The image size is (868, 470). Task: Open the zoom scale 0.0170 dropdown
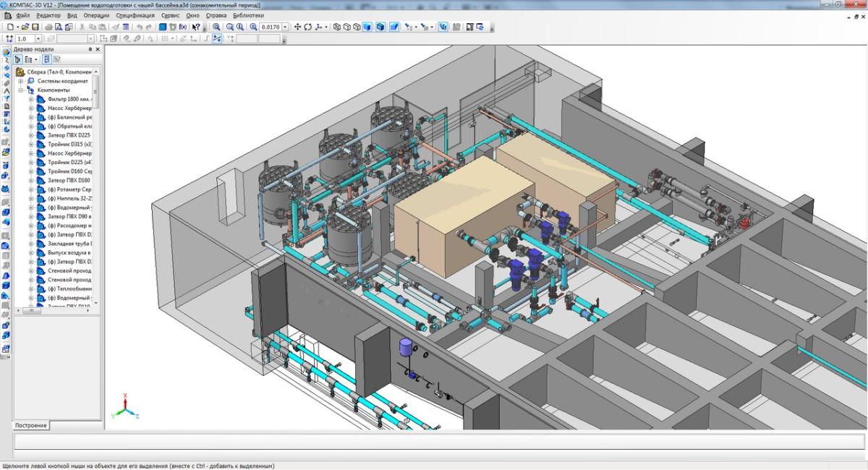click(285, 27)
